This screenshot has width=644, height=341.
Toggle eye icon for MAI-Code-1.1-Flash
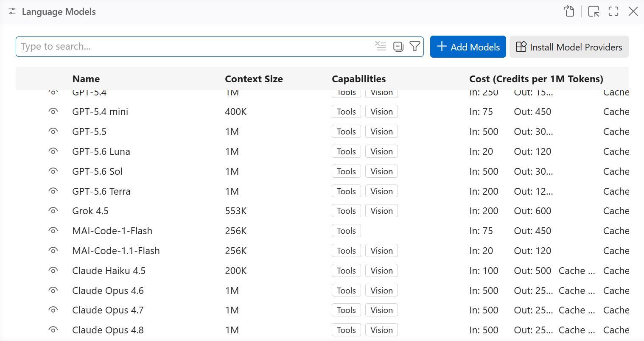[53, 251]
